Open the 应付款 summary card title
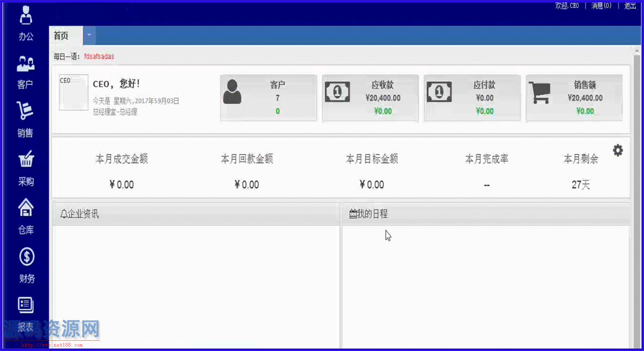644x351 pixels. (x=484, y=85)
